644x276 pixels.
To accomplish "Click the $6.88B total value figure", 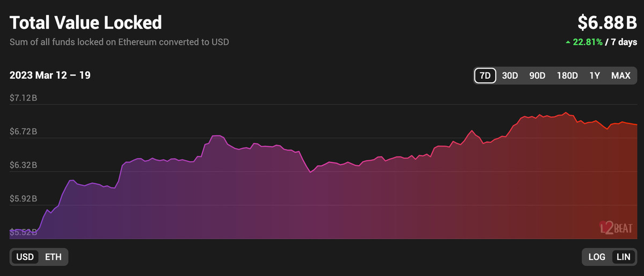I will pyautogui.click(x=607, y=23).
